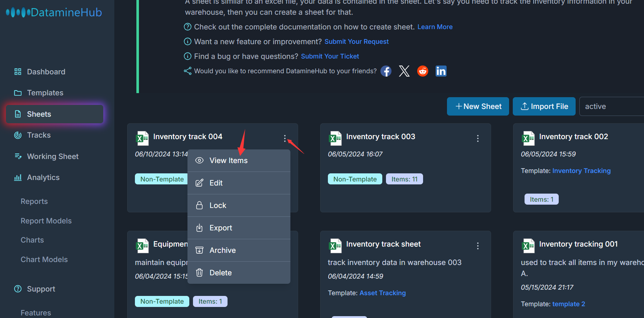Click the Support question mark icon
The height and width of the screenshot is (318, 644).
coord(18,289)
